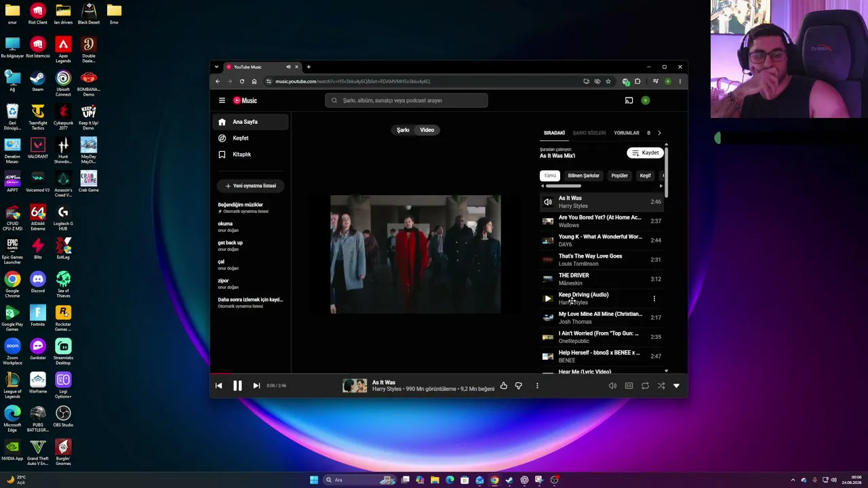Select the Popüler filter chip
This screenshot has height=488, width=868.
click(620, 176)
